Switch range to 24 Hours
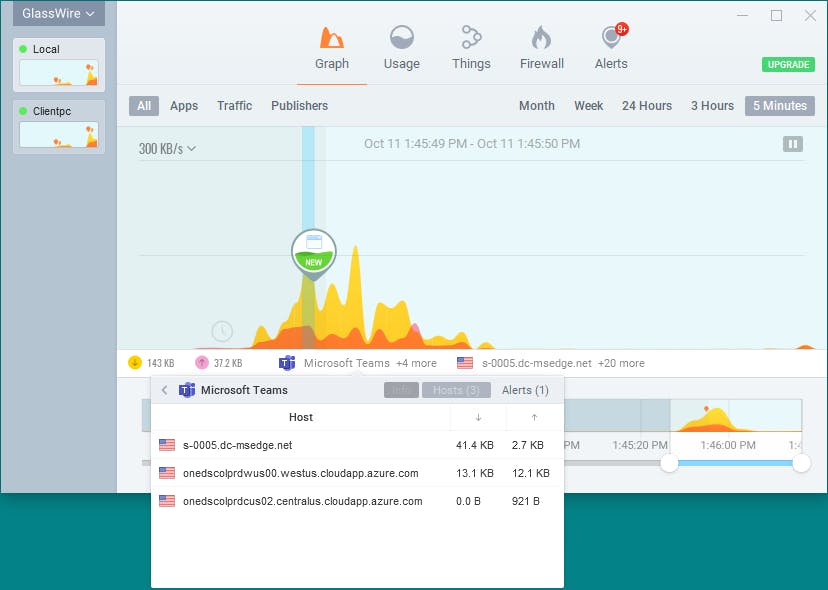The height and width of the screenshot is (590, 828). (x=646, y=106)
